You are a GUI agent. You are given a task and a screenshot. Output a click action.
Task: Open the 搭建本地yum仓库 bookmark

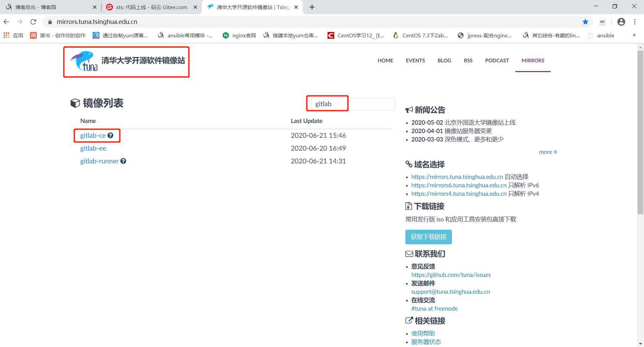(x=290, y=35)
